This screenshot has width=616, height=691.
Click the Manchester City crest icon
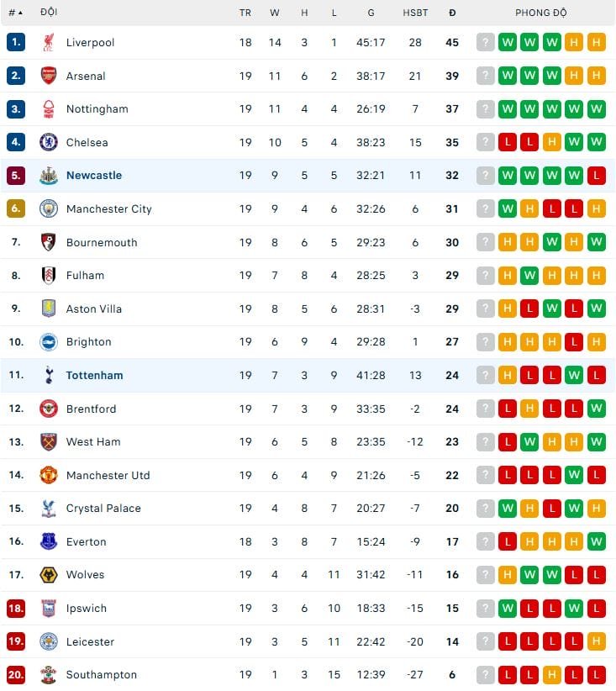click(49, 208)
